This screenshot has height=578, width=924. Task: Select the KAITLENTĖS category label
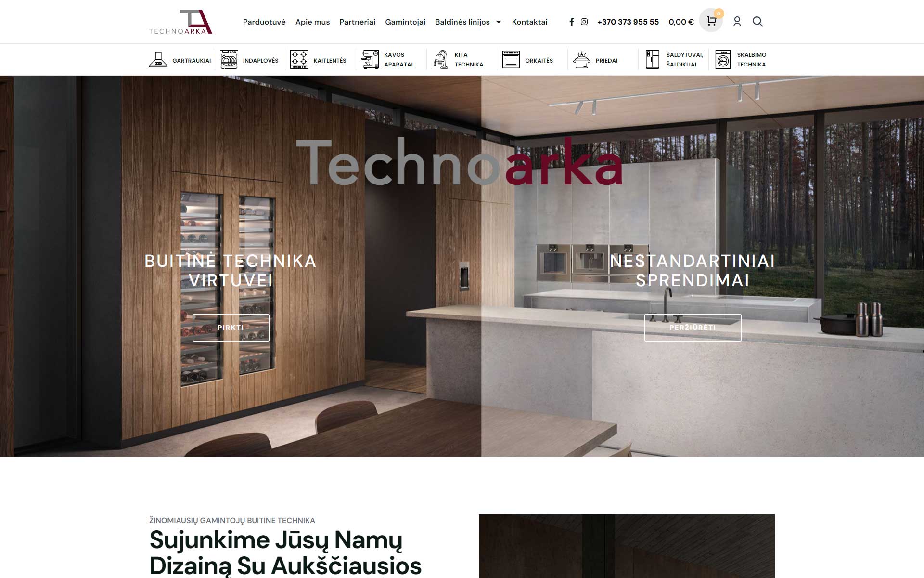[330, 61]
